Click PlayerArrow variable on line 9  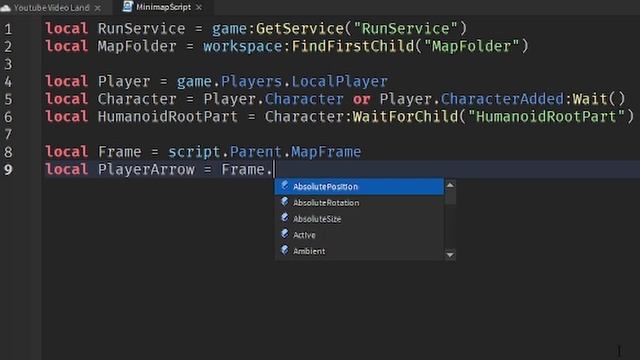pyautogui.click(x=146, y=169)
